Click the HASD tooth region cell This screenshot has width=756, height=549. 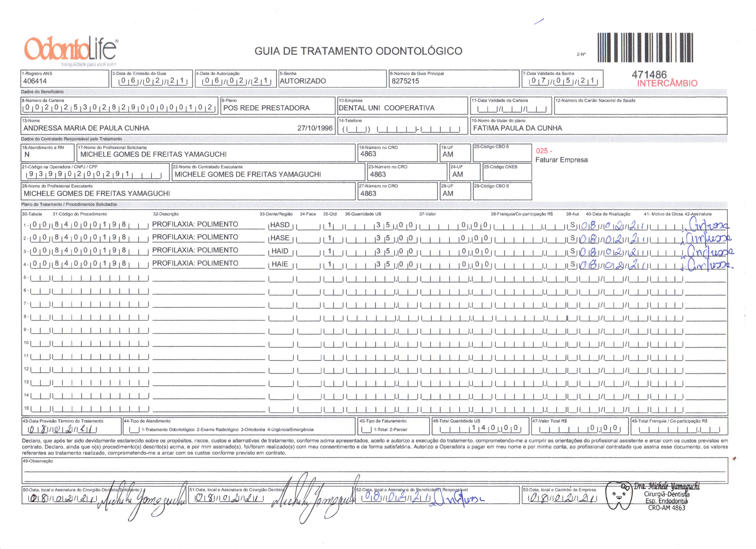pos(280,225)
